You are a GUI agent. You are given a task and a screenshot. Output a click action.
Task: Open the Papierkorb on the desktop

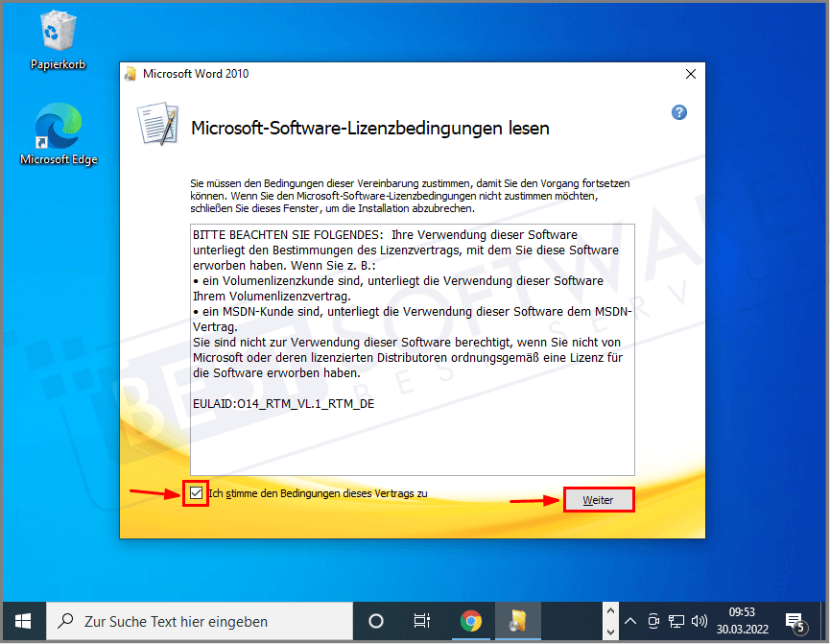58,32
